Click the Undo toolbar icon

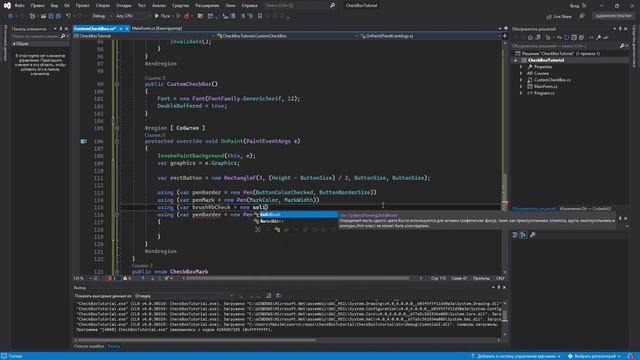coord(68,16)
